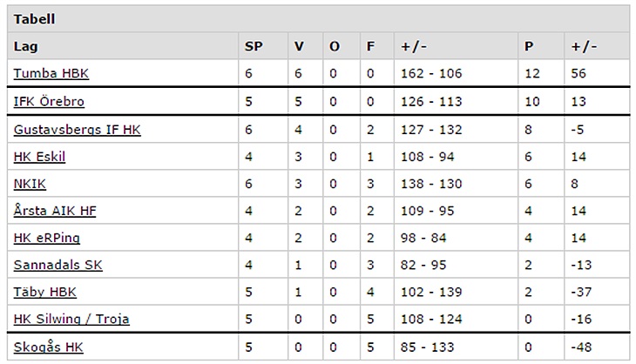Select the Sannadals SK link
The height and width of the screenshot is (364, 636).
[58, 265]
